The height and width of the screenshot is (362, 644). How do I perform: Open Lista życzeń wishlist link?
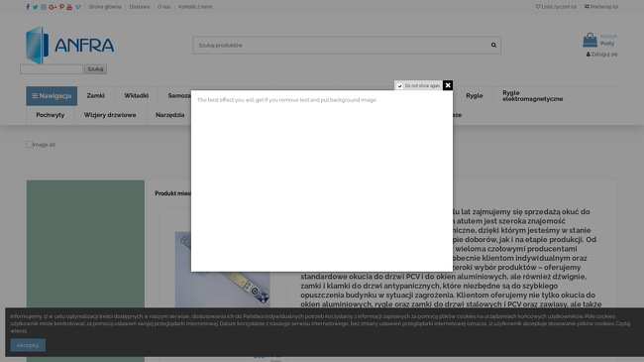click(x=556, y=7)
